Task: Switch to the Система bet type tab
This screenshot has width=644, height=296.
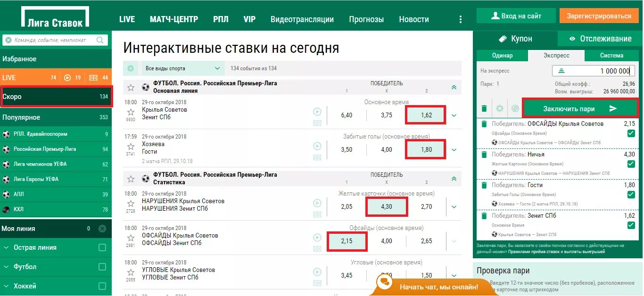Action: [611, 55]
